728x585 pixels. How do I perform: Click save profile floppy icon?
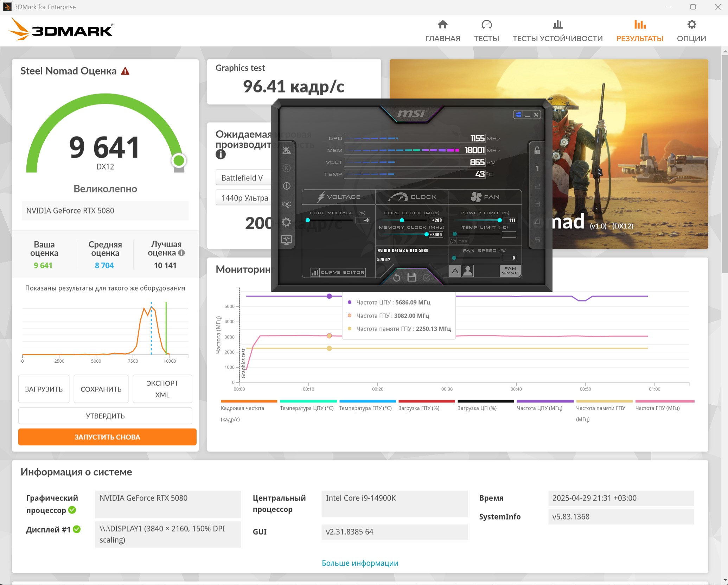pos(412,277)
